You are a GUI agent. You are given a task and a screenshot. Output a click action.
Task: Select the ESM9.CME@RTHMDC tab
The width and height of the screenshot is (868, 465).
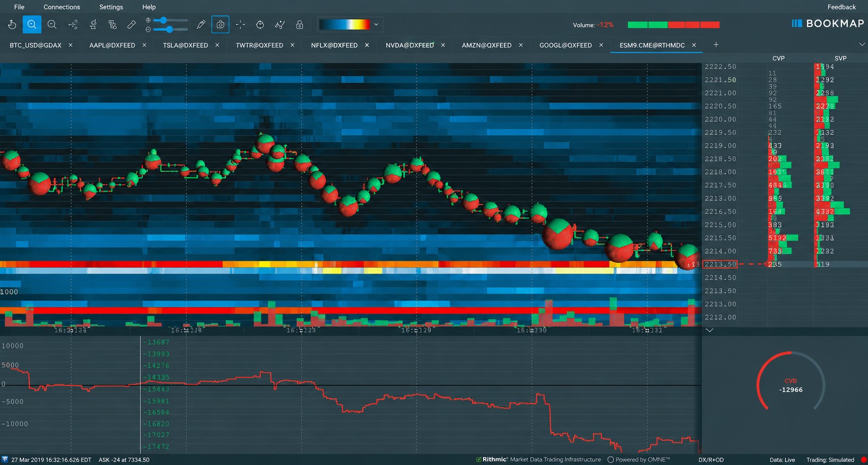click(x=652, y=45)
